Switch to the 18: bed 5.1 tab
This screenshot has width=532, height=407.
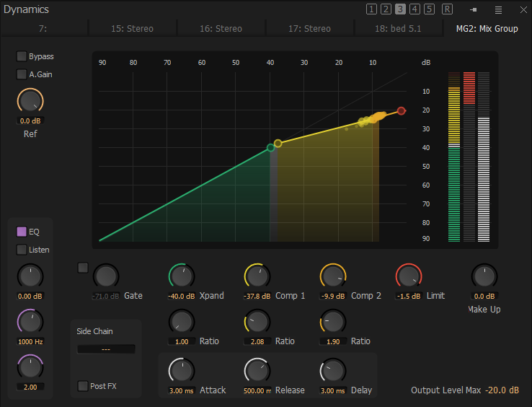398,29
